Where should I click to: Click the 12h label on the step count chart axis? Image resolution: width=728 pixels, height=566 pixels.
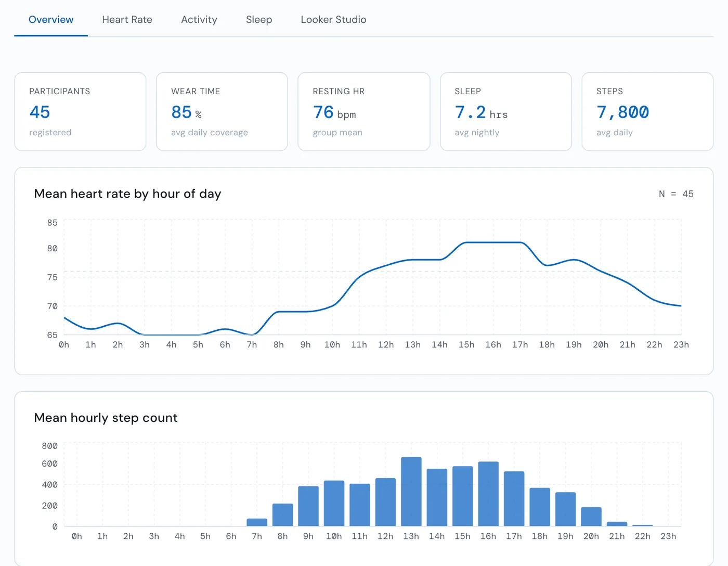385,536
